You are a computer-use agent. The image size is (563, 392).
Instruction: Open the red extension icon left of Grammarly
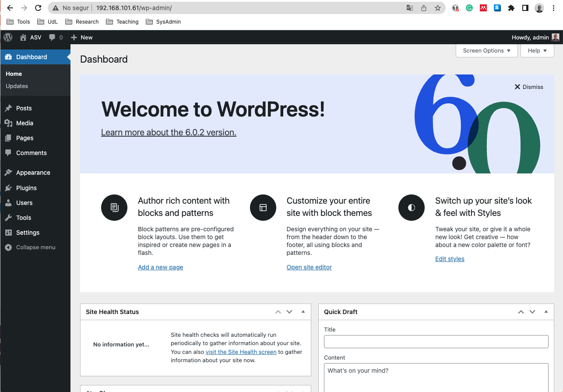point(455,8)
